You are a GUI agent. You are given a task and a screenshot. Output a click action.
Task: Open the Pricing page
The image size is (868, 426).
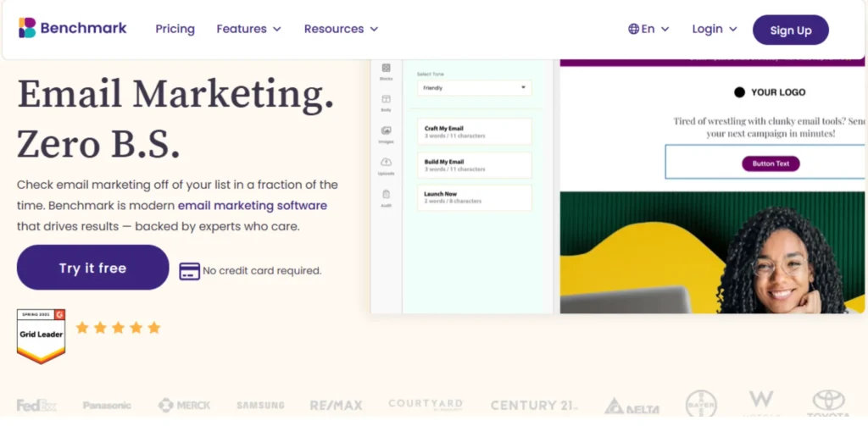[x=175, y=29]
